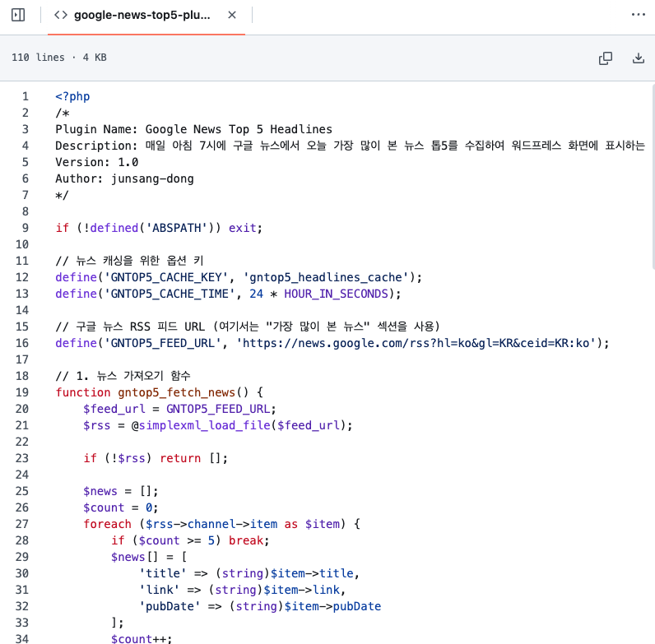Click the '// 1.' comment on line 18
The height and width of the screenshot is (644, 655).
(x=123, y=376)
